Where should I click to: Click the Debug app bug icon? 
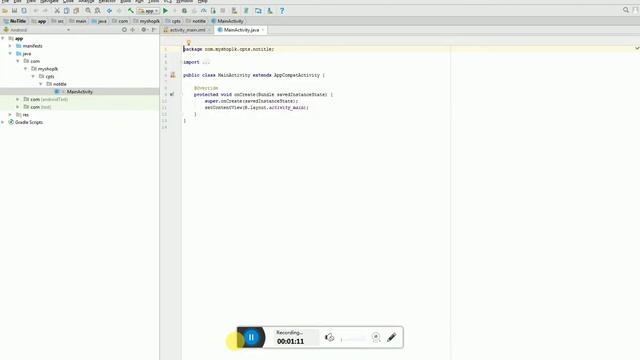[x=184, y=11]
